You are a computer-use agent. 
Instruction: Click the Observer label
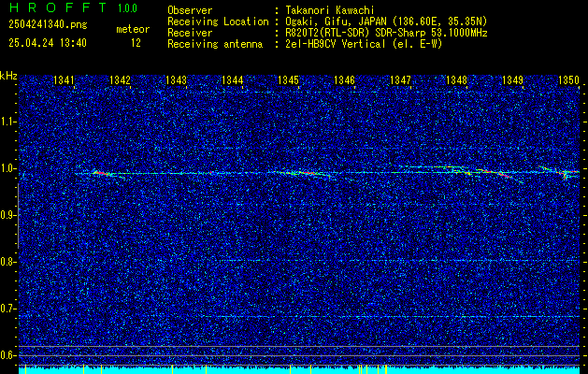pyautogui.click(x=190, y=10)
